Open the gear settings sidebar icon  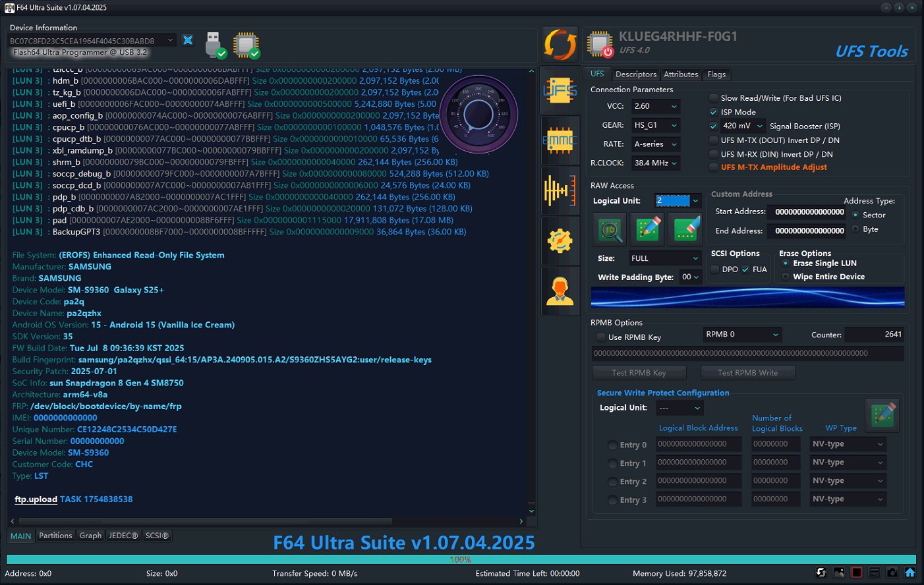(x=560, y=241)
